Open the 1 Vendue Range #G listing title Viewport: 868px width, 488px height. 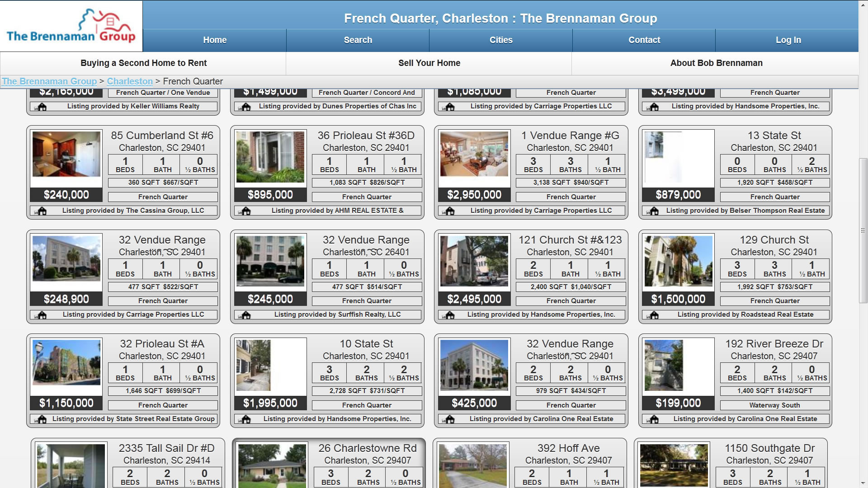(570, 136)
